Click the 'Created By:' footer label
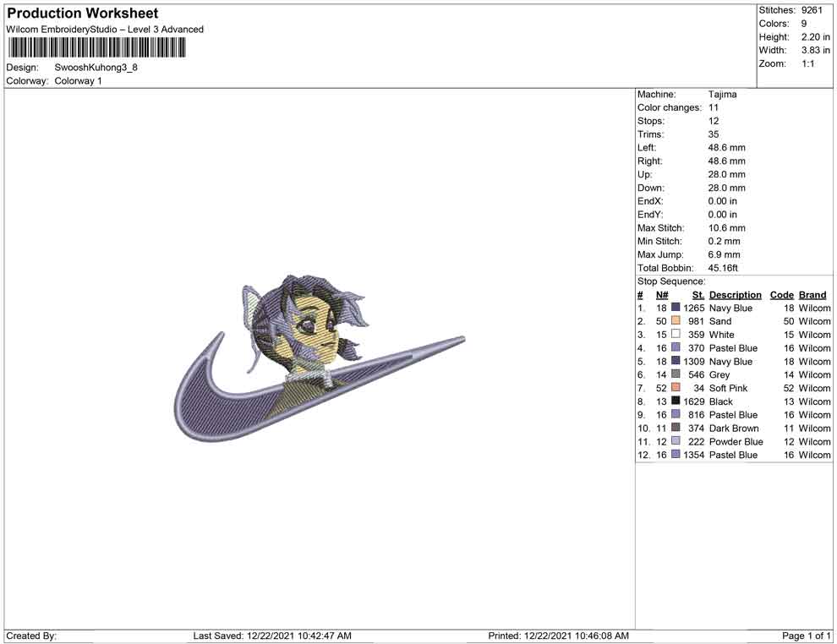The width and height of the screenshot is (837, 644). tap(31, 636)
